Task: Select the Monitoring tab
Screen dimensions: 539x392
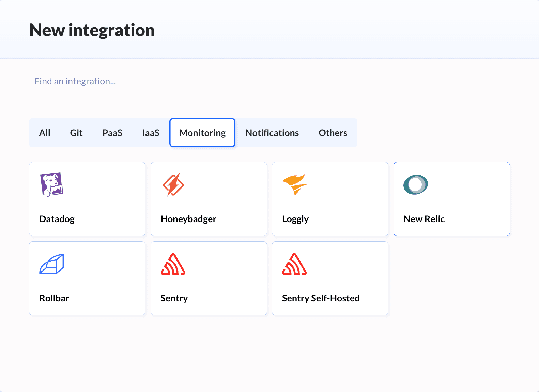Action: point(202,133)
